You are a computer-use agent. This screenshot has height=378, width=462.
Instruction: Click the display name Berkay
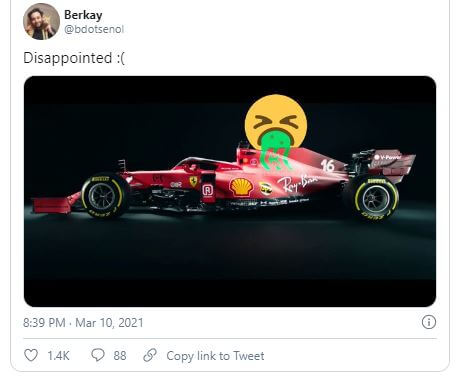83,15
